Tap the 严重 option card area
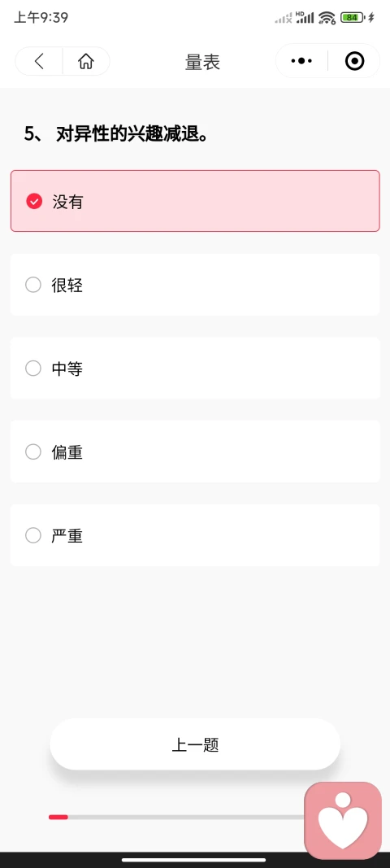Image resolution: width=390 pixels, height=868 pixels. (x=195, y=535)
